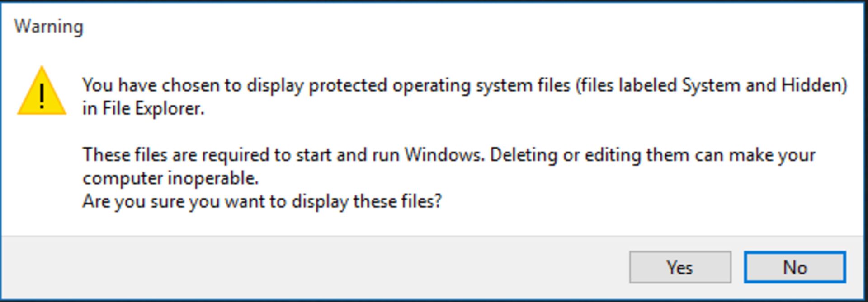Click the white message area below question
Screen dimensions: 868x302
click(434, 224)
